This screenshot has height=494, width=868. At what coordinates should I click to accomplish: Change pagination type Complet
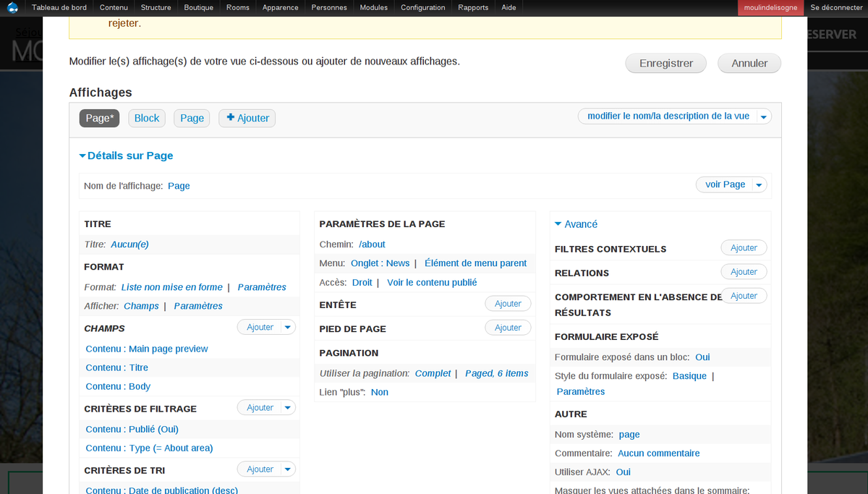tap(433, 373)
